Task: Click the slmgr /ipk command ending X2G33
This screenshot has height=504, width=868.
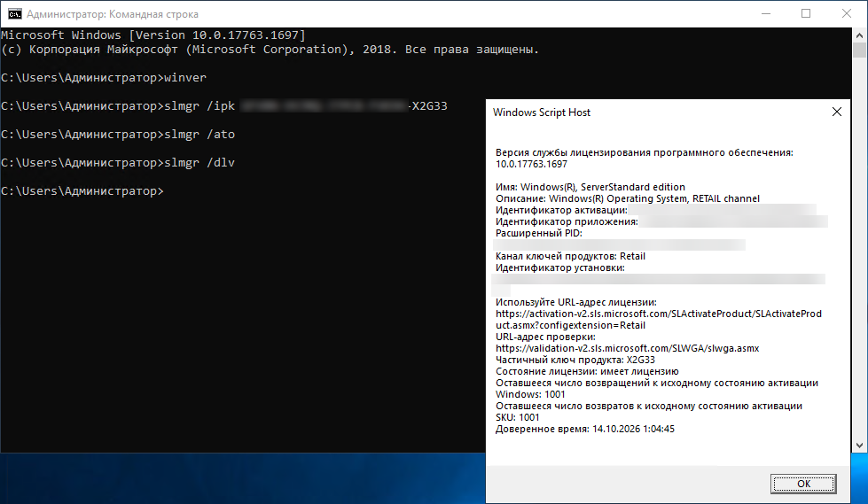Action: pos(223,106)
